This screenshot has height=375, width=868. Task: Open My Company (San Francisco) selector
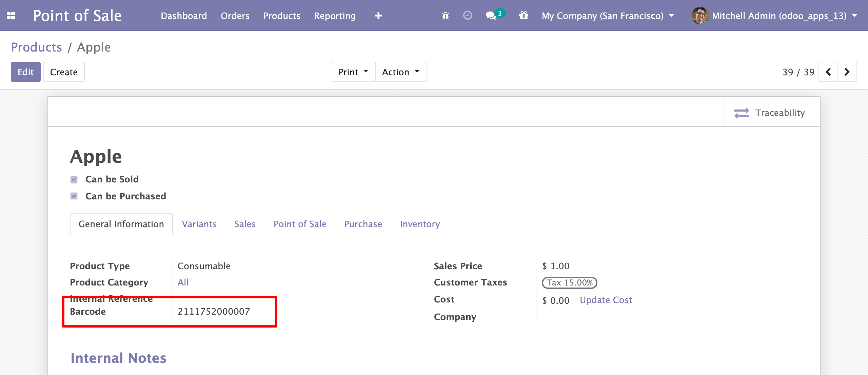click(x=607, y=16)
